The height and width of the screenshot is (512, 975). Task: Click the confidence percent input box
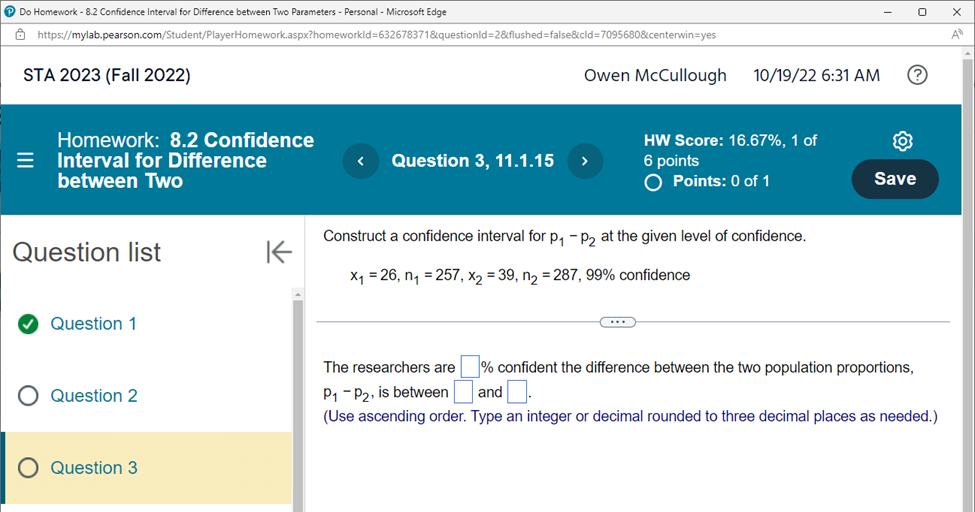tap(470, 366)
